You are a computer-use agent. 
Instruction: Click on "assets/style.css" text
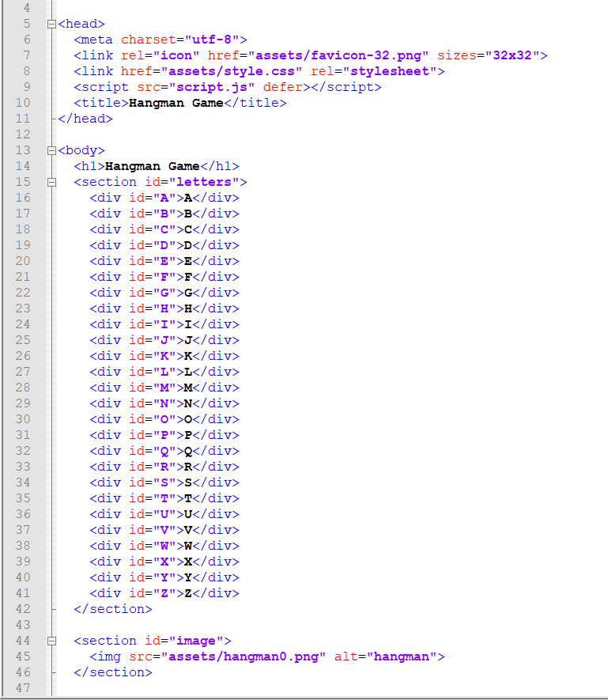click(232, 71)
